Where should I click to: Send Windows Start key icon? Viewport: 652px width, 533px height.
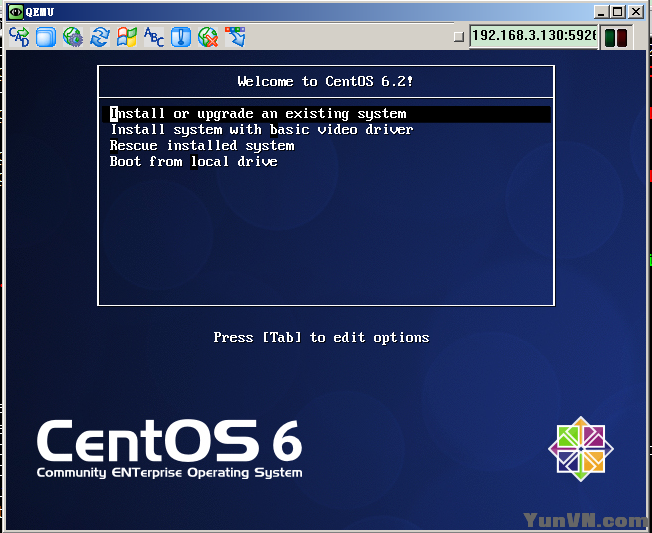[127, 37]
